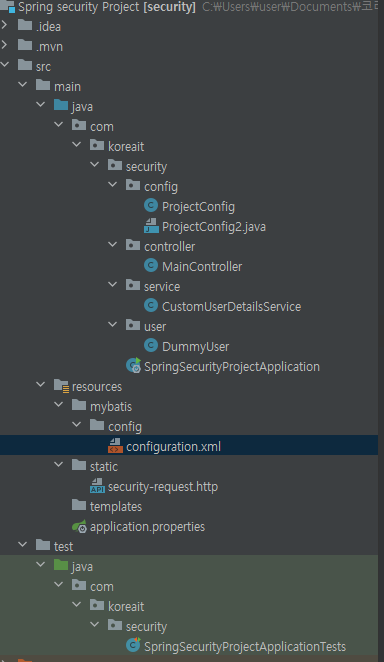Select the controller package label

170,247
